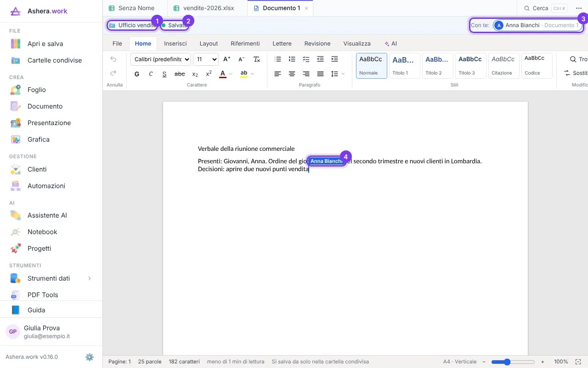This screenshot has width=588, height=368.
Task: Decrease font size with A- icon
Action: [x=242, y=59]
